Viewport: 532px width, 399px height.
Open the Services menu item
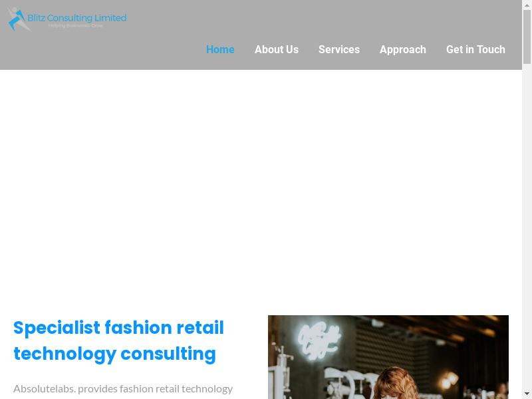point(339,49)
